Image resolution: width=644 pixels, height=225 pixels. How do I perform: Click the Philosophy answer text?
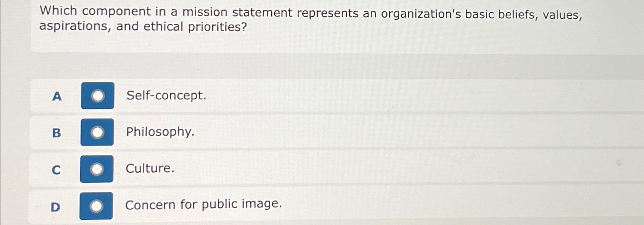pyautogui.click(x=160, y=133)
